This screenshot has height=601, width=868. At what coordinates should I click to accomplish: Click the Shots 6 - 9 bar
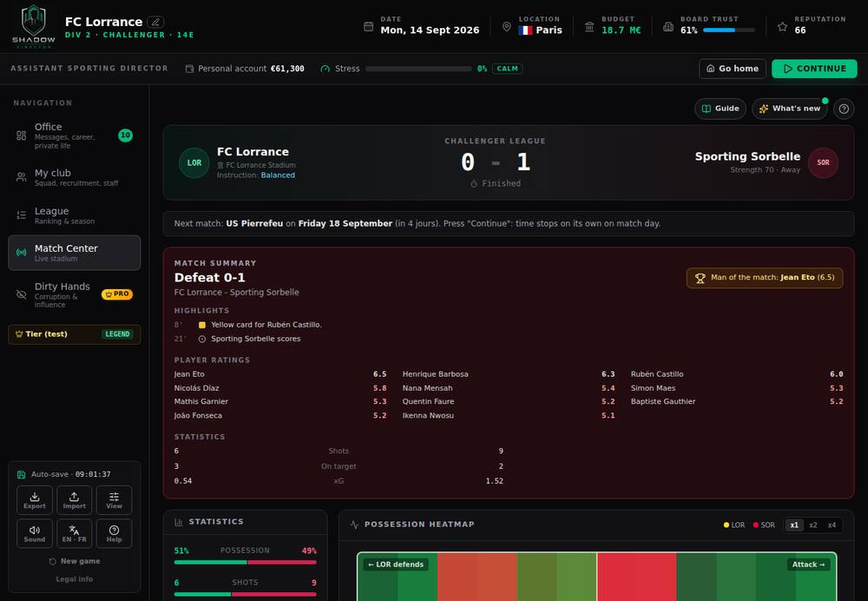click(246, 594)
